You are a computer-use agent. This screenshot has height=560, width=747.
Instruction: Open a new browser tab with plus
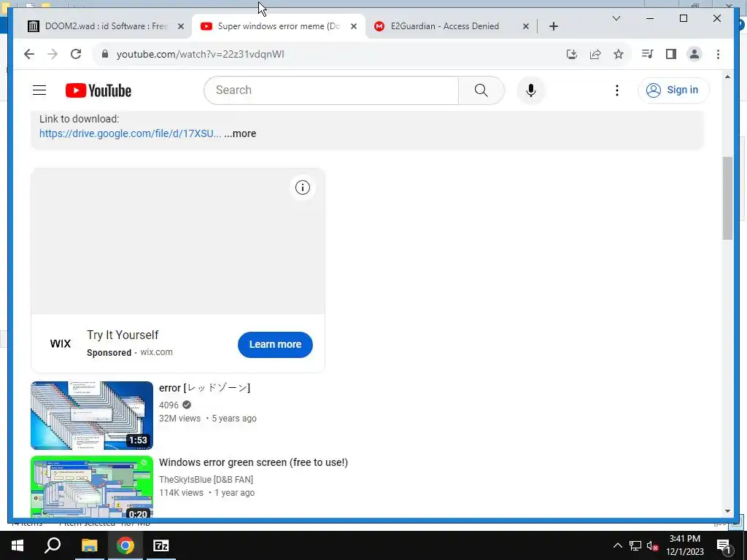click(553, 26)
